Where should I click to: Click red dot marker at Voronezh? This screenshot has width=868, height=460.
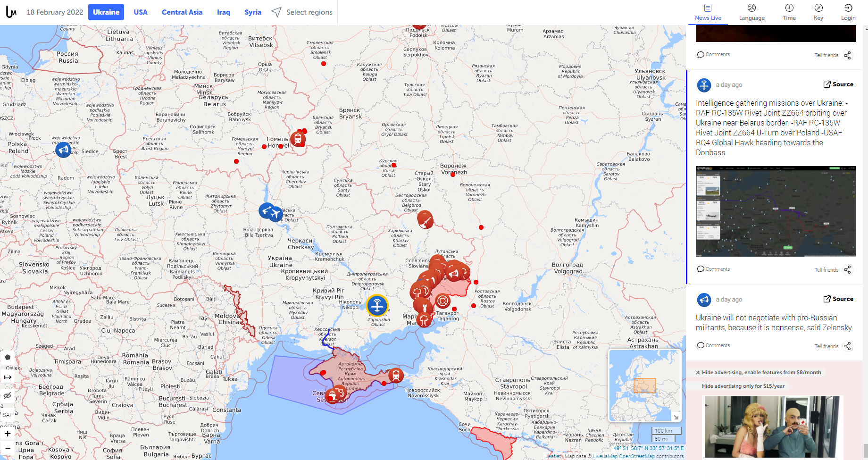click(x=453, y=174)
